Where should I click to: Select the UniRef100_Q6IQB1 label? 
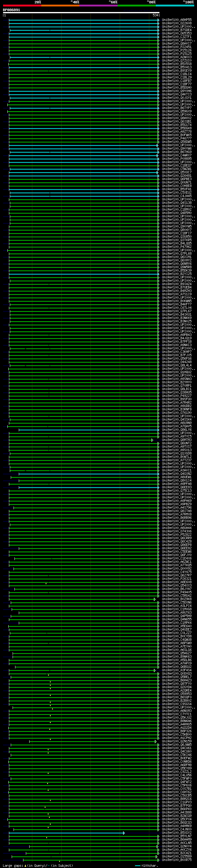(177, 122)
